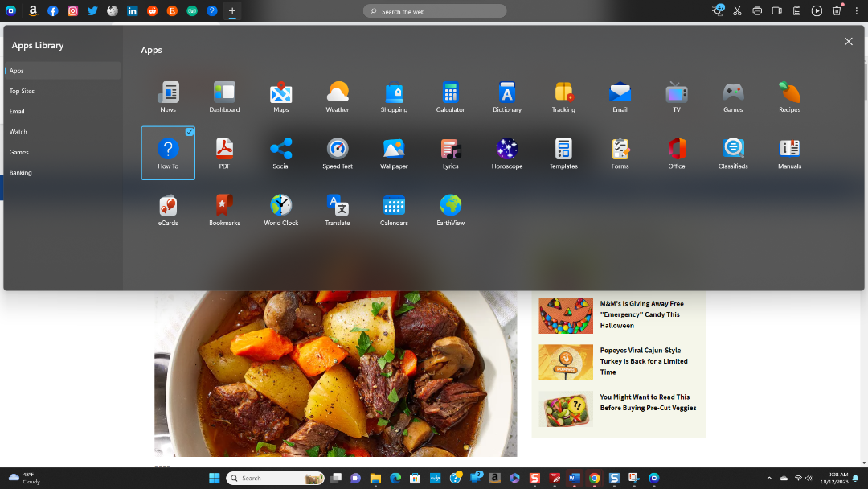Launch the Weather app
The width and height of the screenshot is (868, 489).
pyautogui.click(x=337, y=96)
